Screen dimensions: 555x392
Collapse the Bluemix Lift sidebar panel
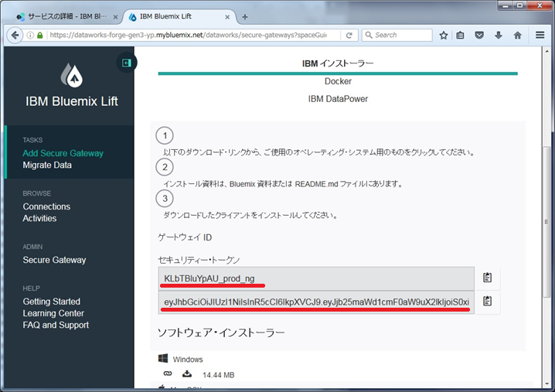126,63
